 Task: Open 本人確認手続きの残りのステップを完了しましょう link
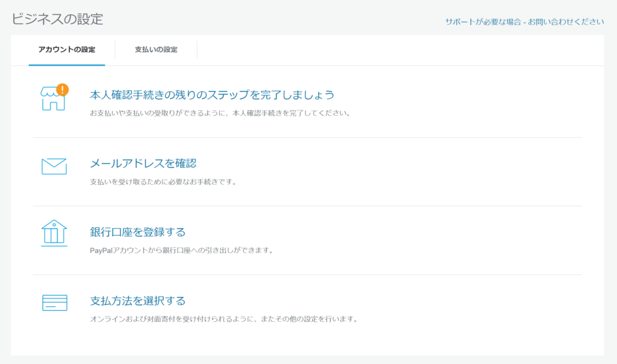click(x=211, y=95)
